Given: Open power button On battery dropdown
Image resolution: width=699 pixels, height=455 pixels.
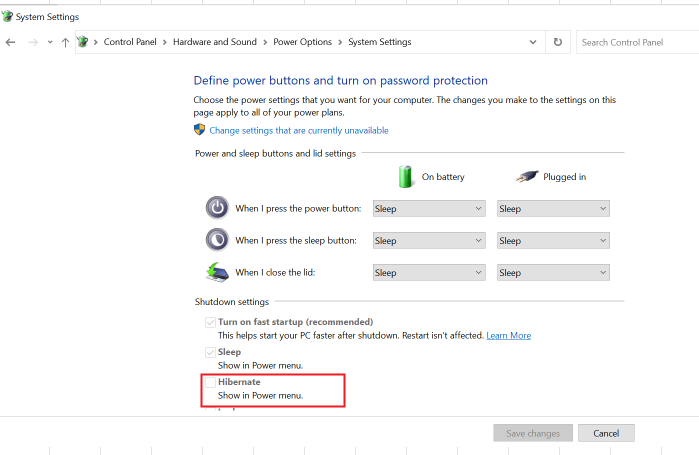Looking at the screenshot, I should click(429, 209).
